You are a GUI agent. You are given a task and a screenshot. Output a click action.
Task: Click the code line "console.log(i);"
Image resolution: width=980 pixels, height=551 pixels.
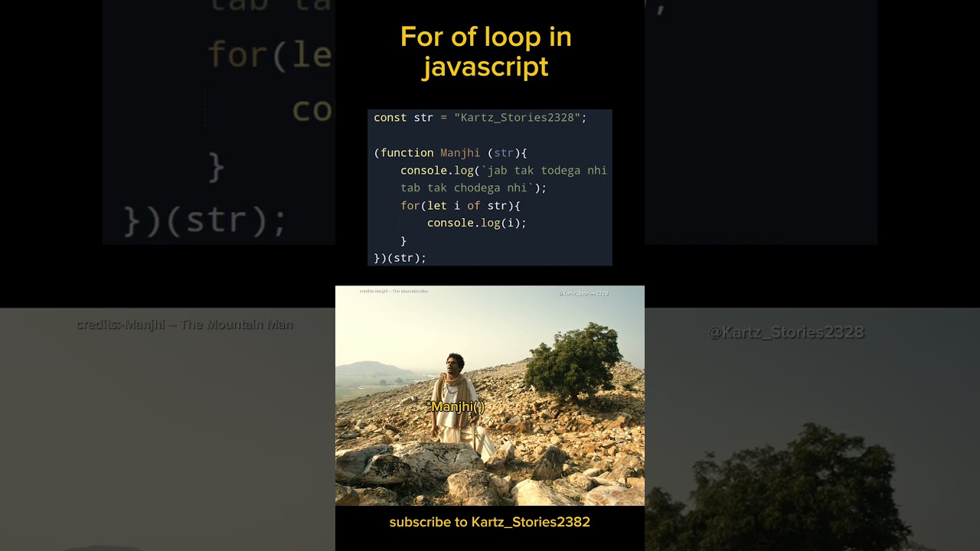pyautogui.click(x=477, y=223)
